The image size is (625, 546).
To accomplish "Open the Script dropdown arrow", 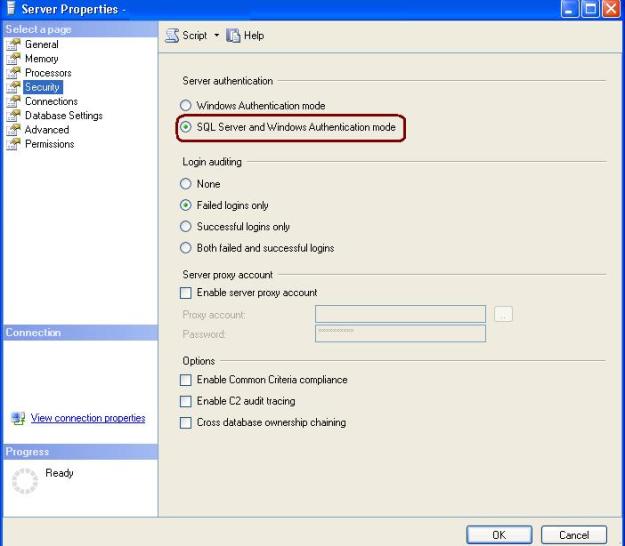I will coord(216,36).
